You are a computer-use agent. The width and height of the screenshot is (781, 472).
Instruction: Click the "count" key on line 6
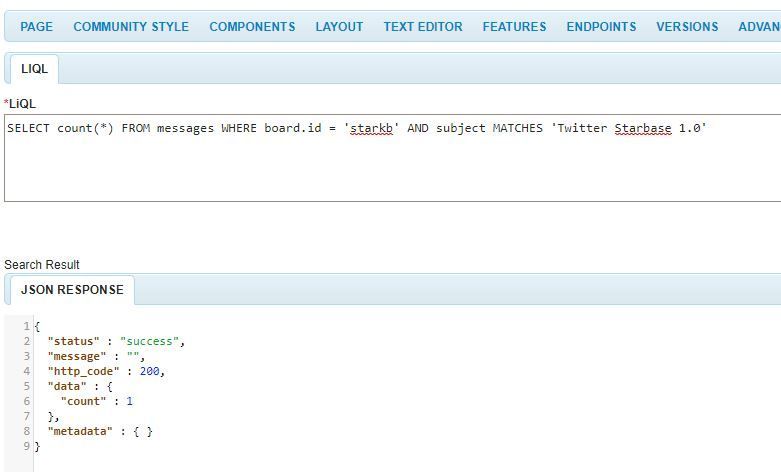(x=84, y=401)
